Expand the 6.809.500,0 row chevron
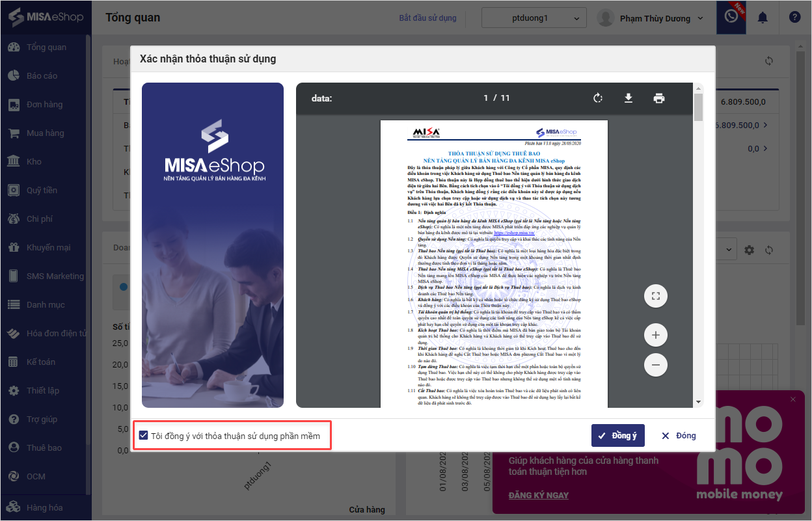This screenshot has height=521, width=812. click(x=765, y=125)
